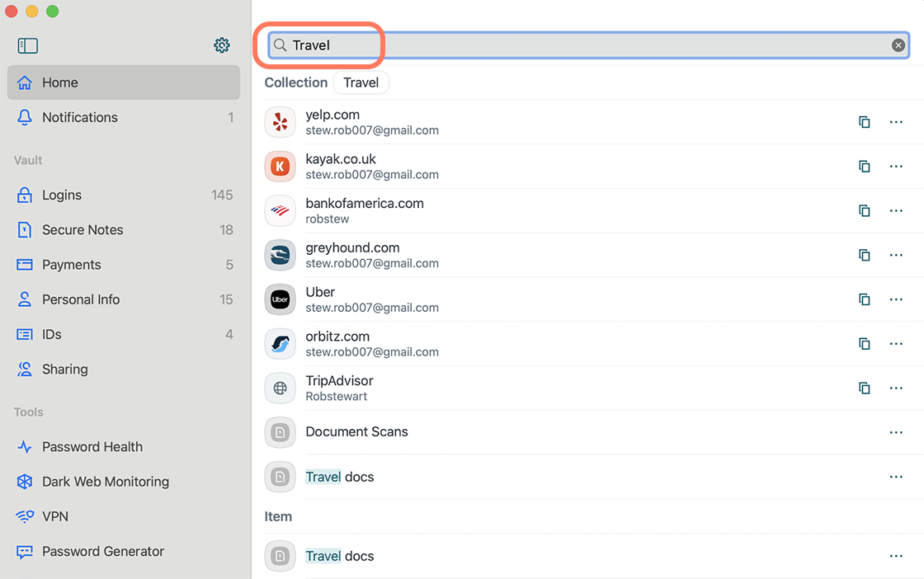Open settings via the gear icon
Screen dimensions: 924x579
(222, 45)
